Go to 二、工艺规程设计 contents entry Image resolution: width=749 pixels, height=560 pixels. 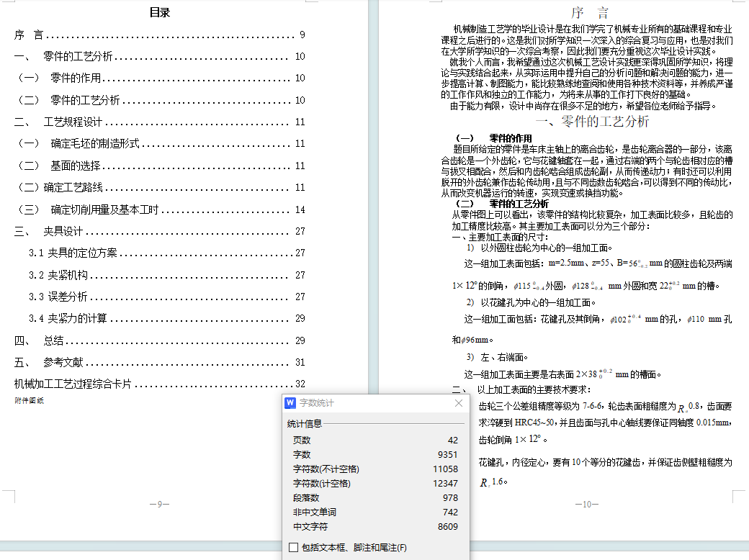[160, 122]
